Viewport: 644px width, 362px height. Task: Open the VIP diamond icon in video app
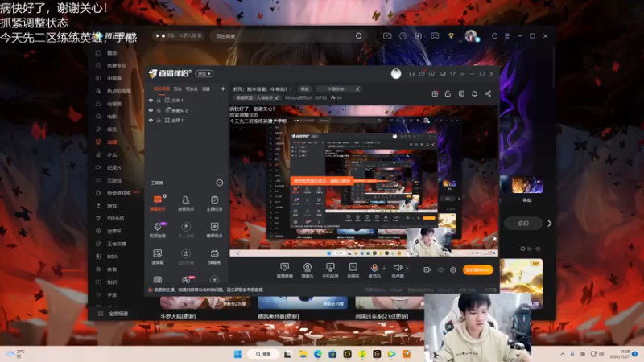pyautogui.click(x=451, y=35)
